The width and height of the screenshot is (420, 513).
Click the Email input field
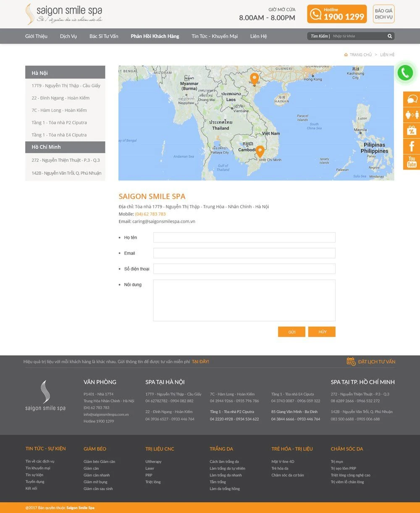[244, 253]
